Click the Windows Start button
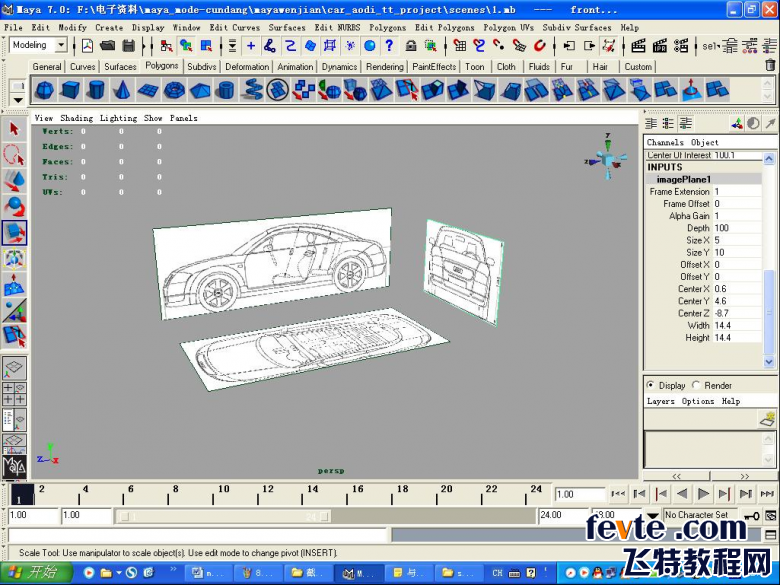 [36, 572]
